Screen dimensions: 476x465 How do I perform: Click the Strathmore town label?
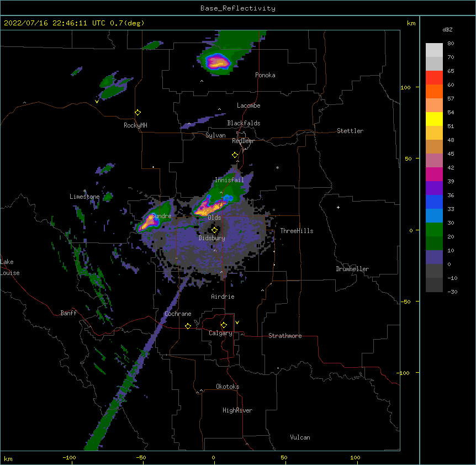[x=285, y=336]
